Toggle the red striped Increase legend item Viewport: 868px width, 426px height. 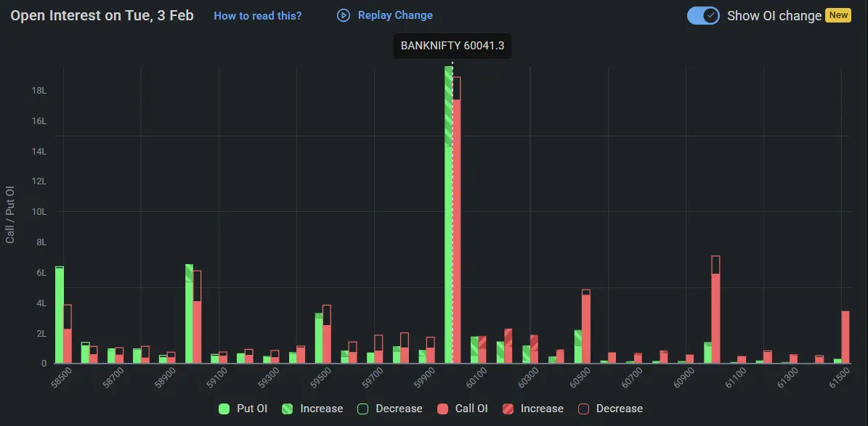coord(532,409)
